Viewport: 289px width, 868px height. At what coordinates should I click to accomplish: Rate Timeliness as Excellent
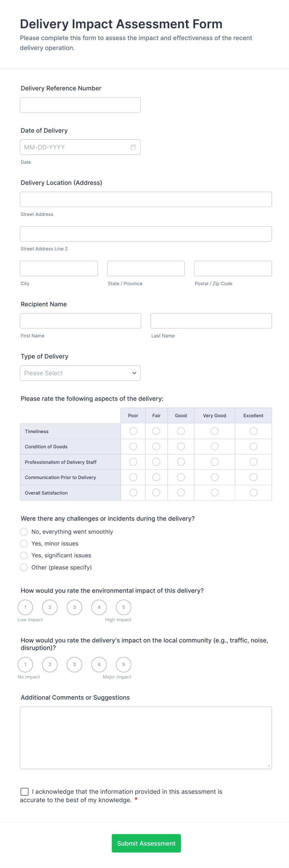coord(253,431)
